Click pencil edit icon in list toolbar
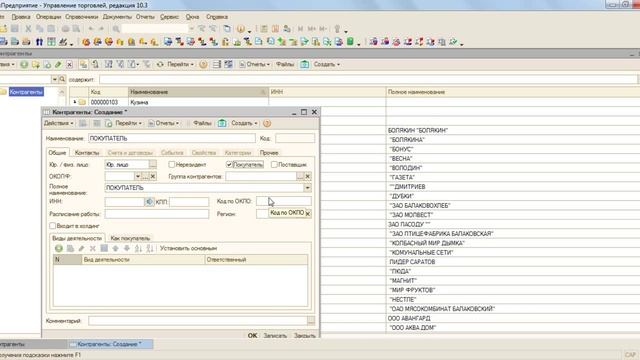The width and height of the screenshot is (640, 360). point(58,64)
